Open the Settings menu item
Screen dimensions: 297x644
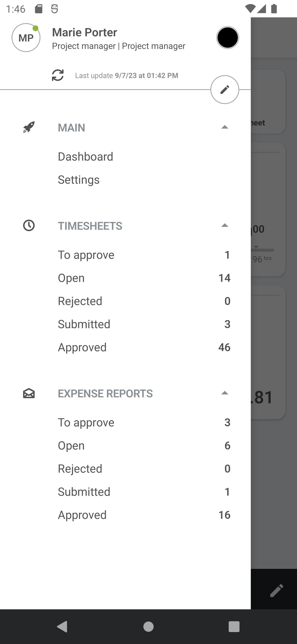coord(79,180)
